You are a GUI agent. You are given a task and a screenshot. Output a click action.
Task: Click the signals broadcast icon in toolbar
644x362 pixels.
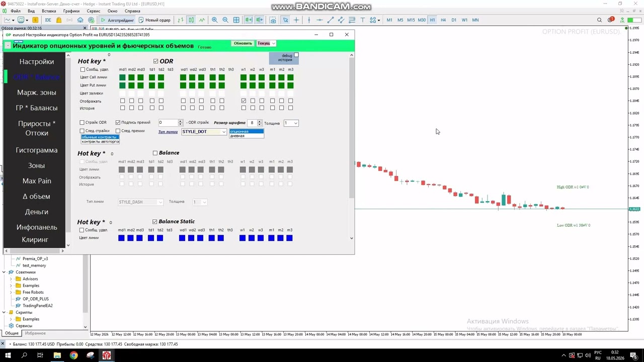click(70, 20)
